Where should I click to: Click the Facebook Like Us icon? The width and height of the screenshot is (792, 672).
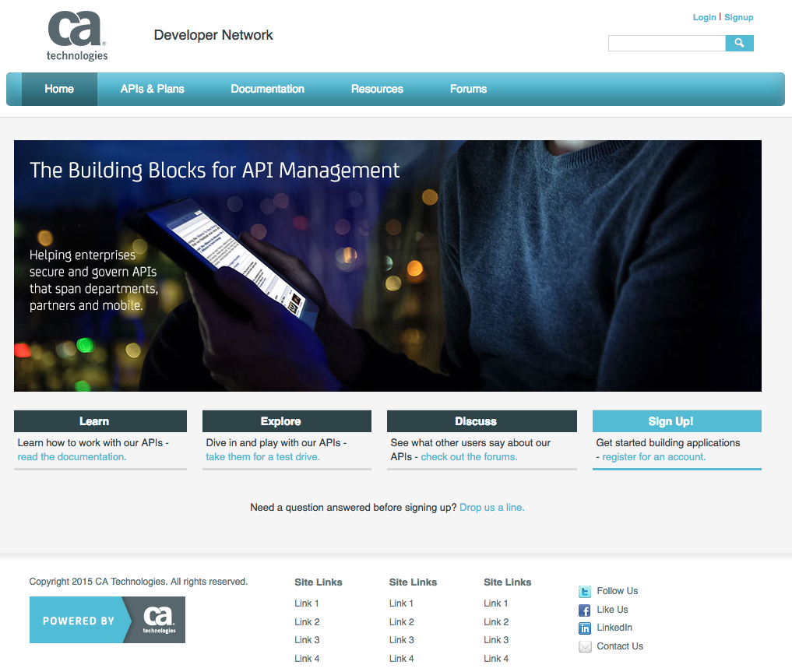point(584,610)
